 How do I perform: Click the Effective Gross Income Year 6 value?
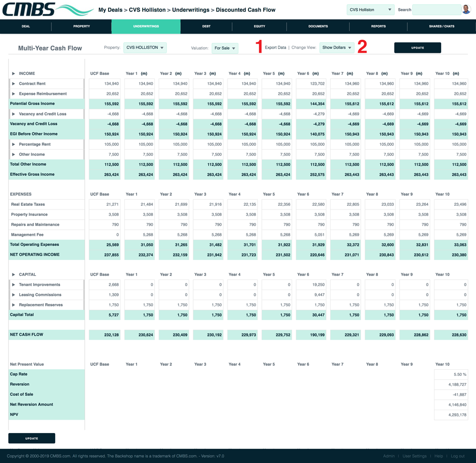point(311,175)
